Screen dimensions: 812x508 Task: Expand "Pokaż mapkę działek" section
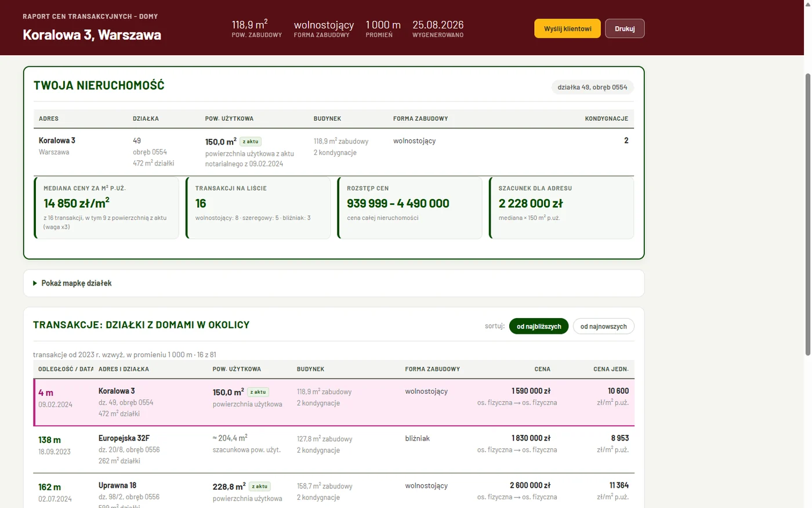click(72, 283)
